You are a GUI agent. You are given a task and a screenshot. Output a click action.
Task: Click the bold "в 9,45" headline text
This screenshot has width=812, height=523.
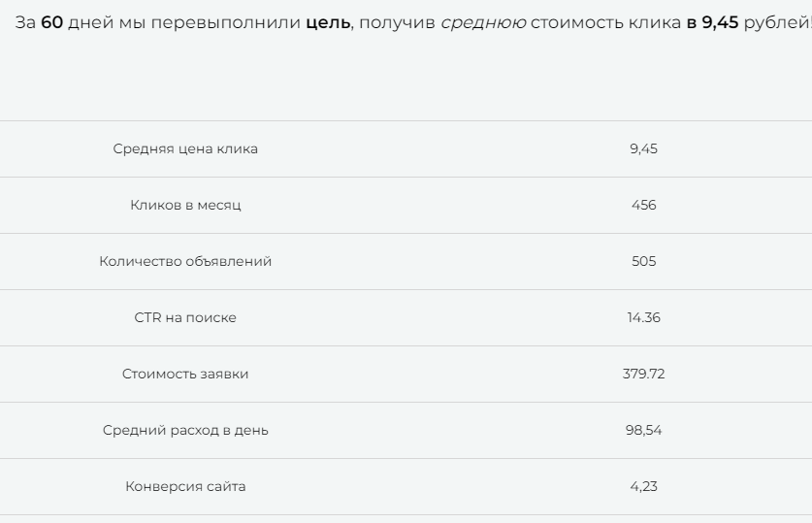712,22
